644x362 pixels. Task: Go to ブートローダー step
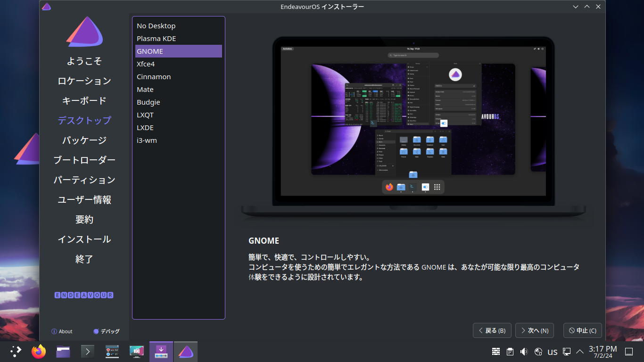click(x=84, y=160)
